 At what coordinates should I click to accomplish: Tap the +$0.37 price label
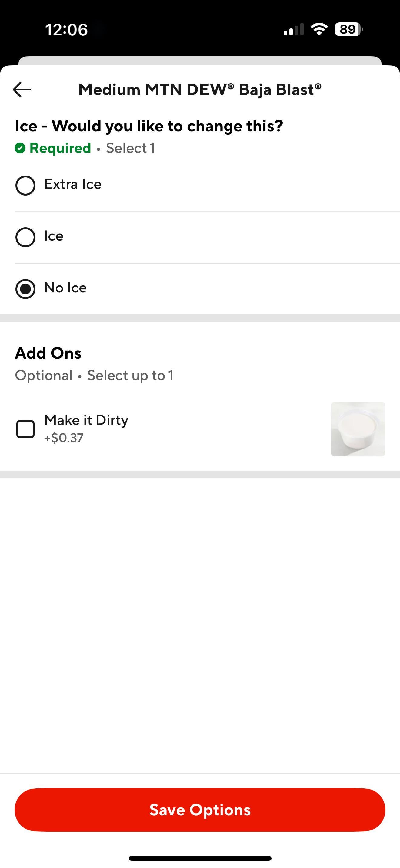pos(64,438)
